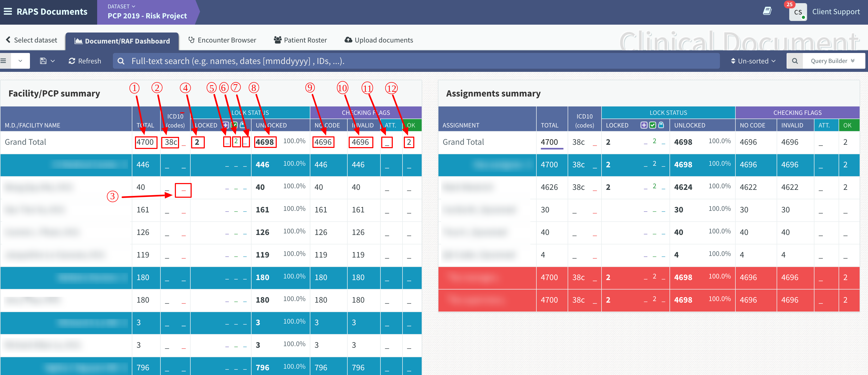Click 38c in the Facility Grand Total row
Viewport: 868px width, 375px height.
click(x=171, y=142)
